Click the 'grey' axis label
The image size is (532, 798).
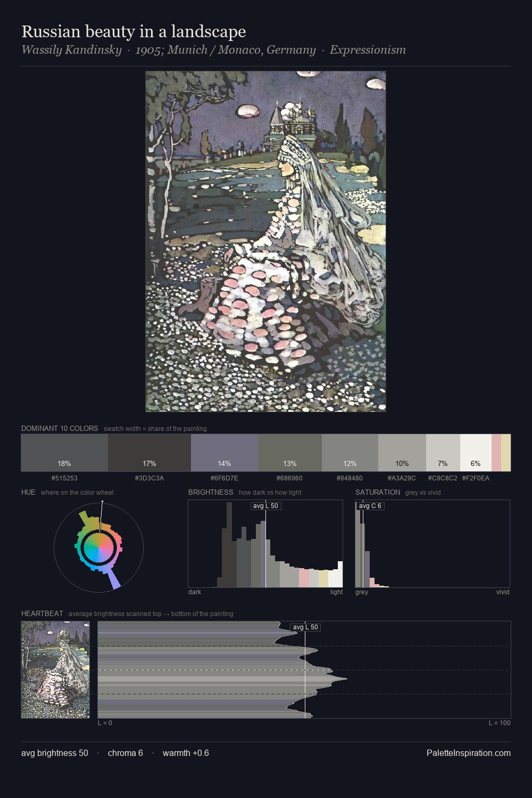click(x=362, y=592)
